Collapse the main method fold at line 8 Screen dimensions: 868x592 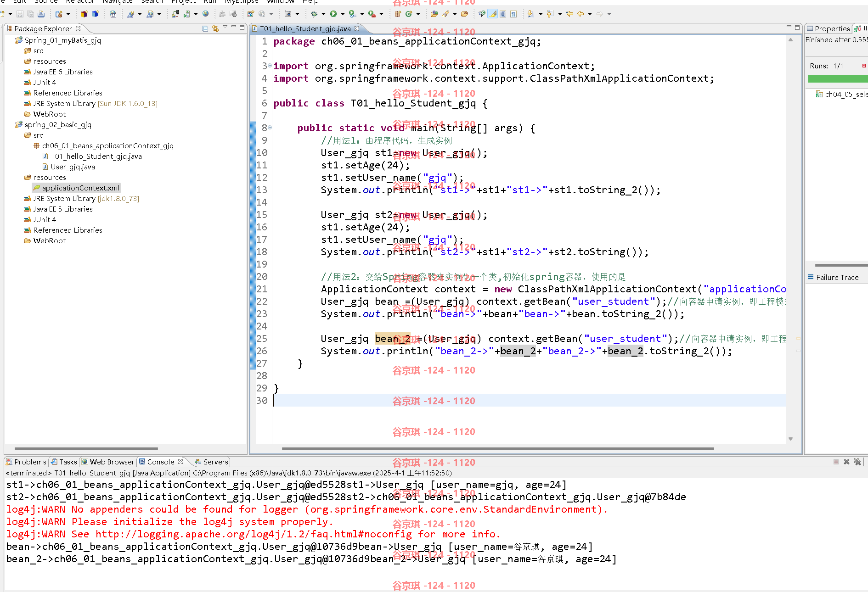click(x=270, y=128)
